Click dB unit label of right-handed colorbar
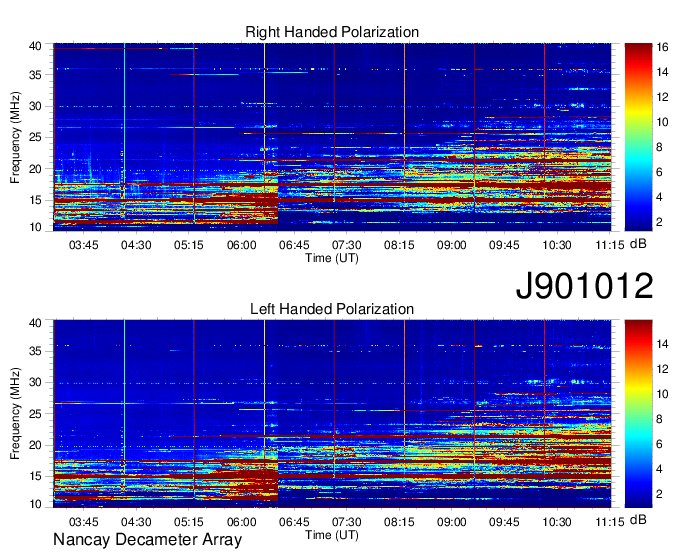Viewport: 680px width, 552px height. coord(638,244)
